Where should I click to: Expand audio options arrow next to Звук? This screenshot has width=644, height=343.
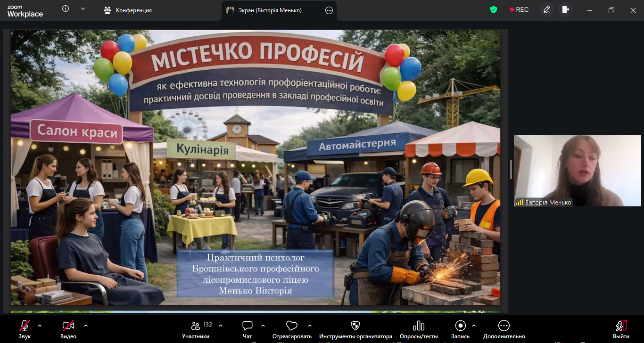pos(40,326)
